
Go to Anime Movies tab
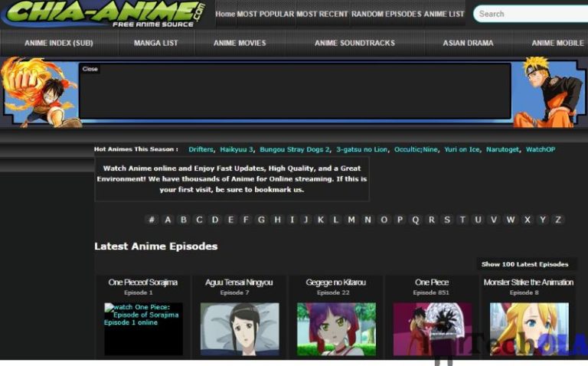(240, 43)
